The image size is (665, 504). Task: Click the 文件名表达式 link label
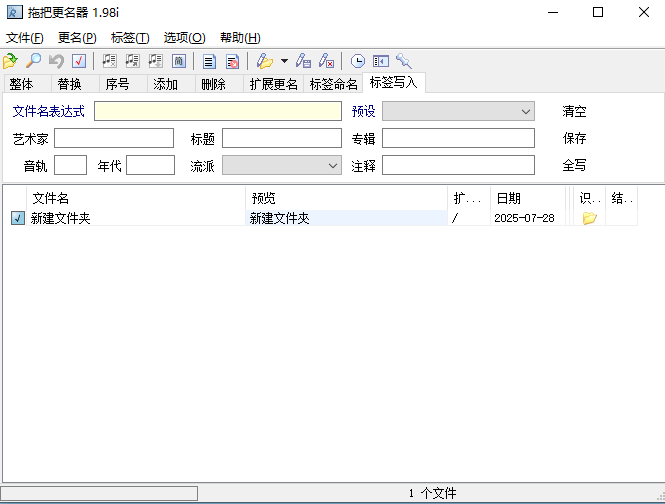click(x=48, y=111)
